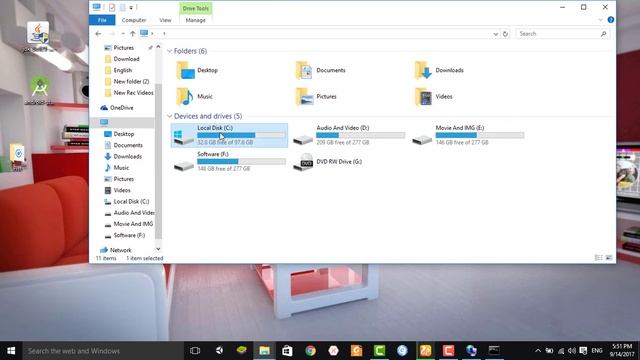
Task: Open the Store from the taskbar
Action: (287, 351)
